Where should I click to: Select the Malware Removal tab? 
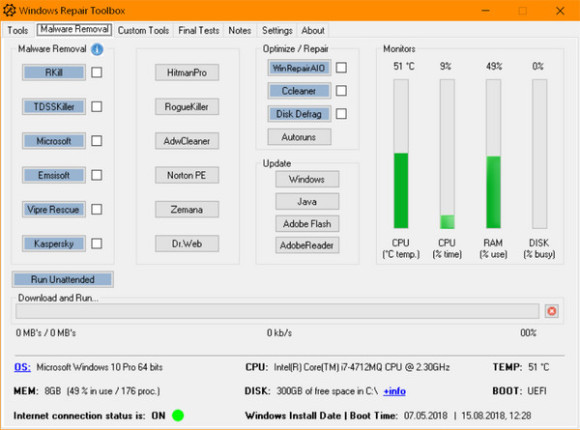click(74, 29)
